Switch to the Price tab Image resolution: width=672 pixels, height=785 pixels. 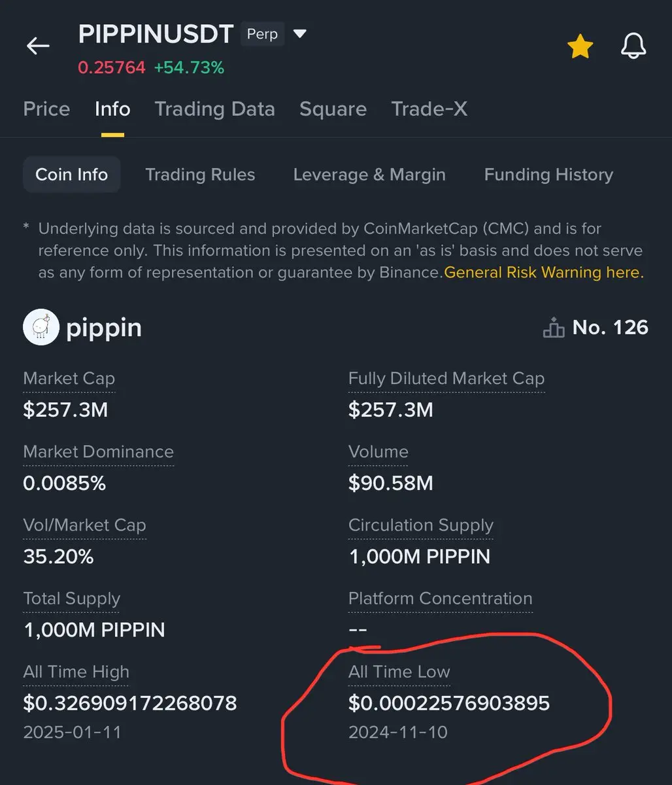point(46,109)
